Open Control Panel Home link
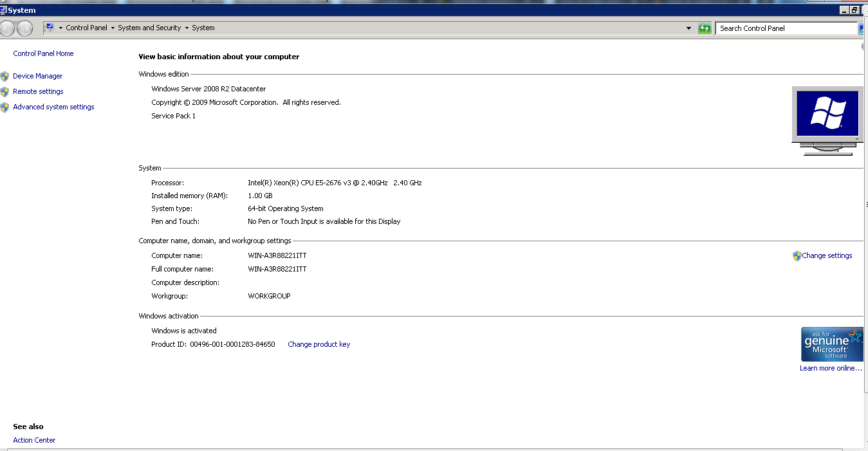 43,53
